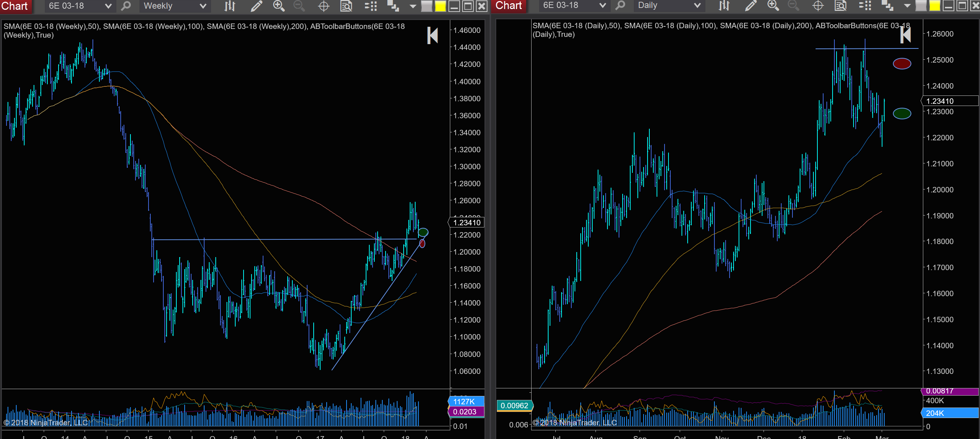This screenshot has width=980, height=439.
Task: Click yellow link swatch in Daily chart toolbar
Action: (x=934, y=6)
